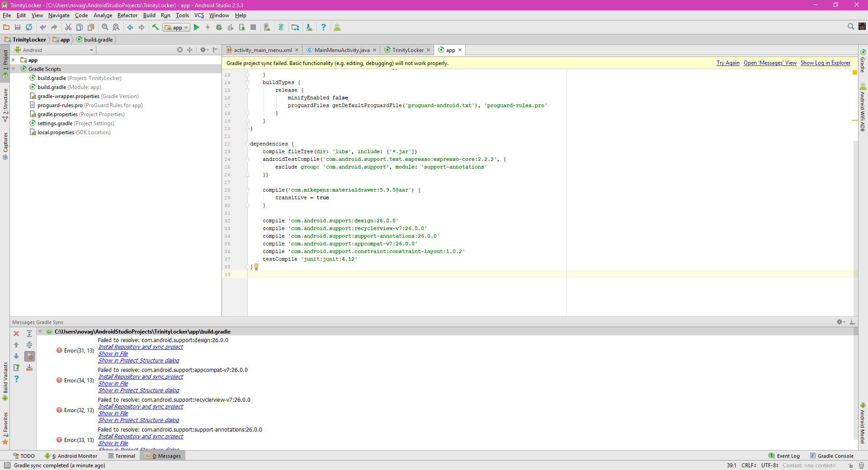The height and width of the screenshot is (470, 868).
Task: Toggle the Project tool window stripe button
Action: (x=5, y=62)
